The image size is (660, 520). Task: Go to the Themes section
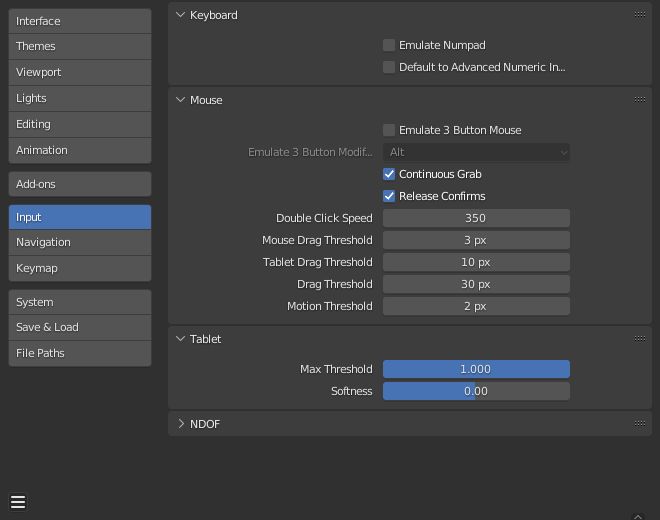click(80, 46)
